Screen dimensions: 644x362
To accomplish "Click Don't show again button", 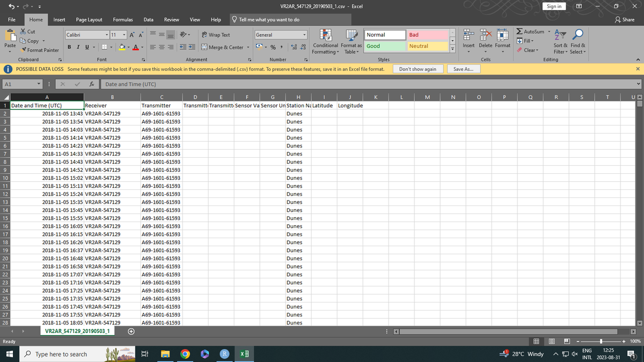I will pyautogui.click(x=418, y=69).
